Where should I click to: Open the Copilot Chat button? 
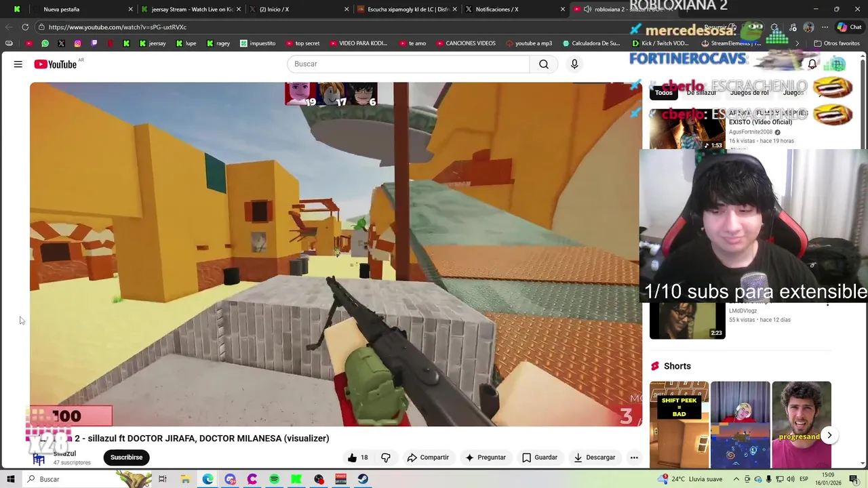[x=849, y=27]
